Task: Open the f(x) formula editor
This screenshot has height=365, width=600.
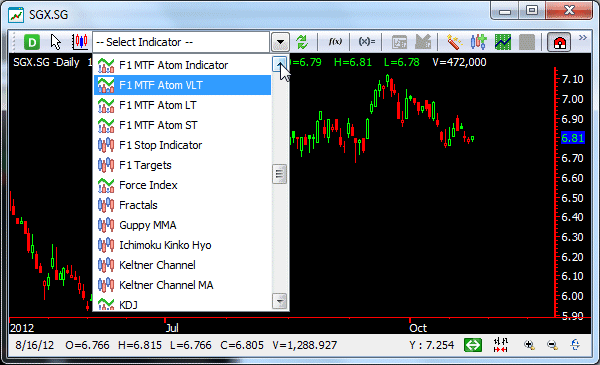Action: [335, 41]
